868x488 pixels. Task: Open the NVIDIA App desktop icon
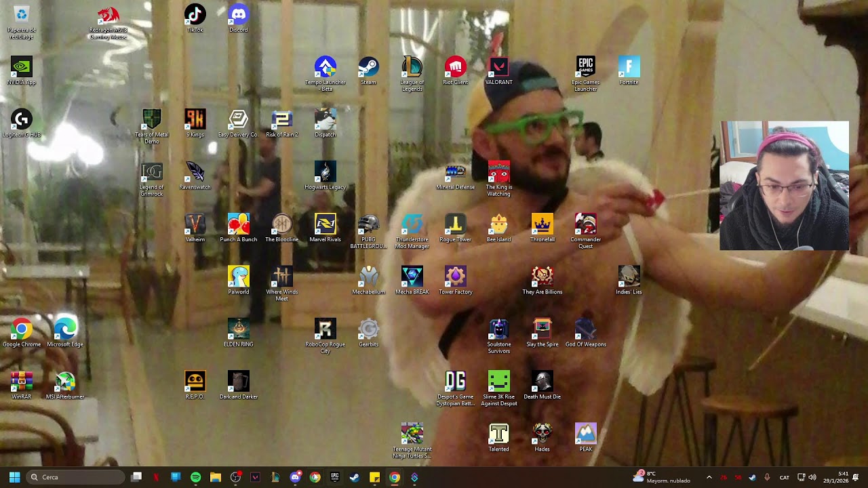click(x=22, y=71)
